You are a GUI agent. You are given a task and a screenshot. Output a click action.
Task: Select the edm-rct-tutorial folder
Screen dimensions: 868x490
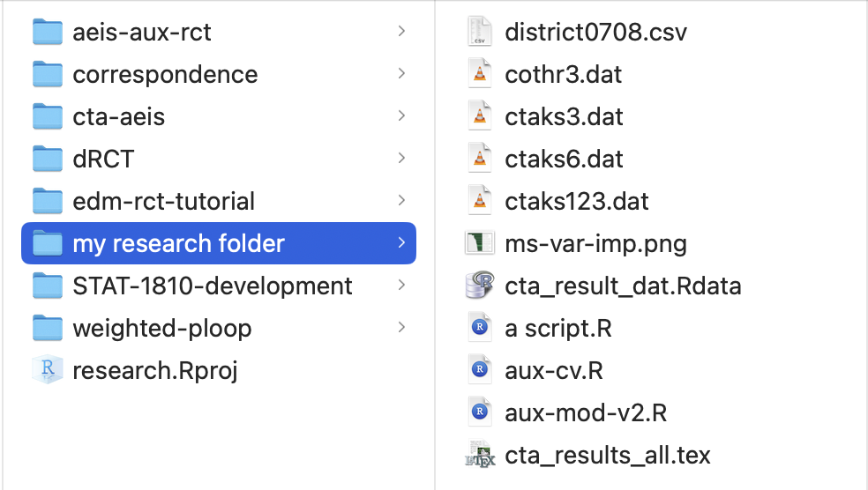tap(164, 201)
